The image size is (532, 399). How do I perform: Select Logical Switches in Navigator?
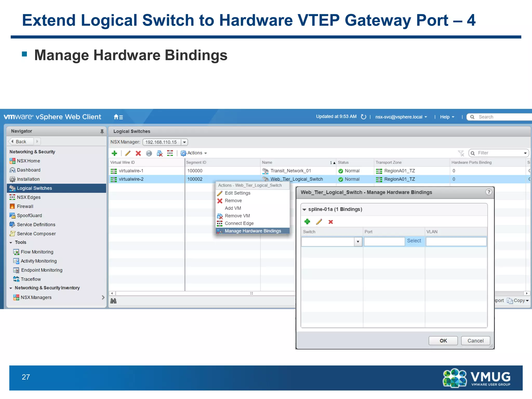56,188
